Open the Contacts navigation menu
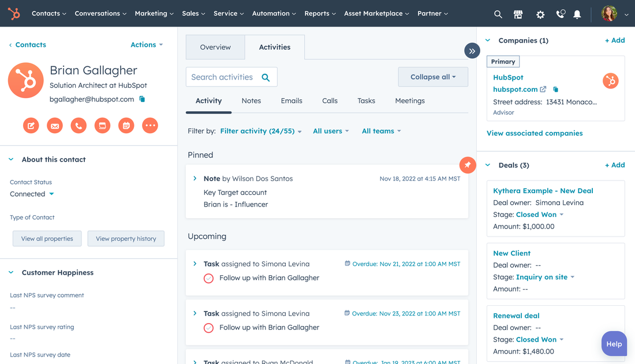The image size is (635, 364). 49,14
